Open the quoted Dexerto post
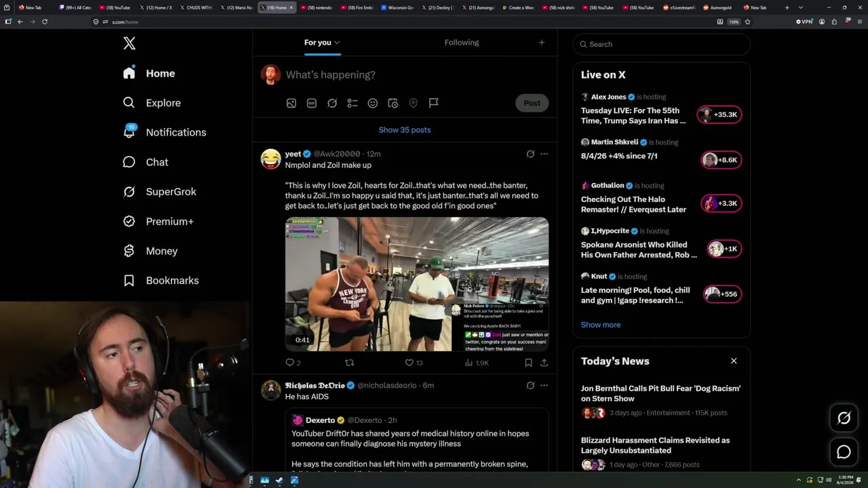Image resolution: width=868 pixels, height=488 pixels. 416,441
